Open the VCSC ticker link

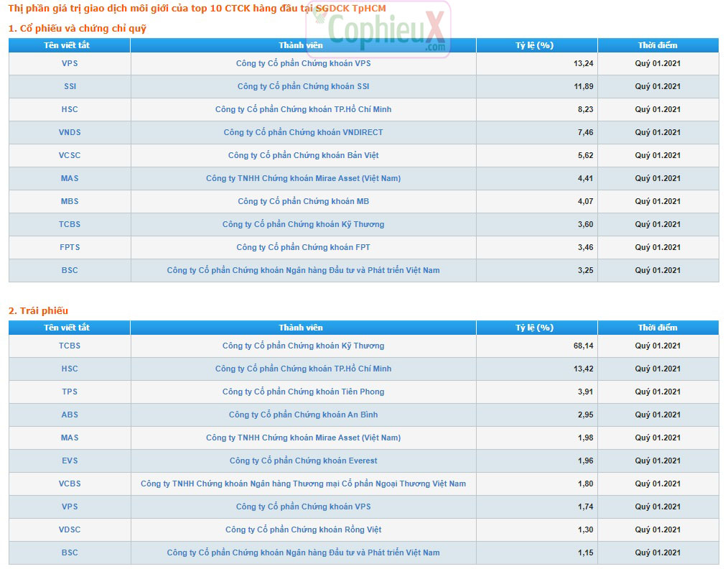(x=70, y=155)
